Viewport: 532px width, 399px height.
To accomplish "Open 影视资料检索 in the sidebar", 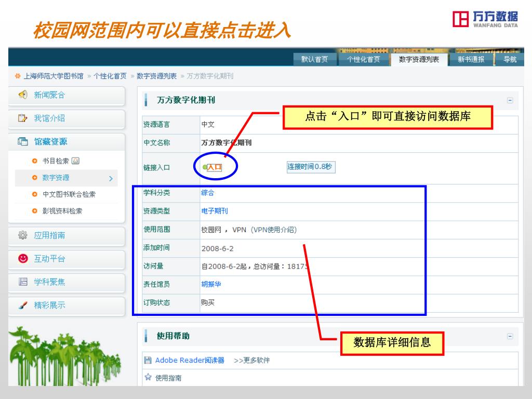I will [x=62, y=211].
